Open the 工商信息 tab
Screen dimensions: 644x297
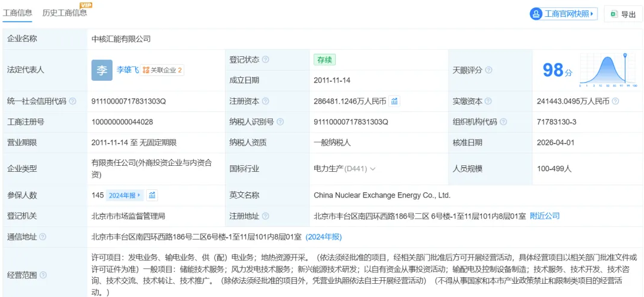point(19,13)
